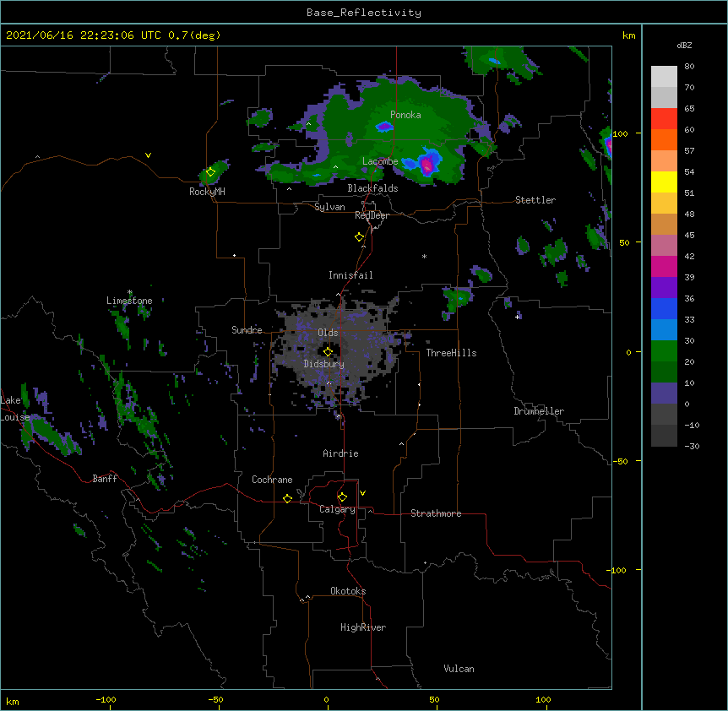Click the km unit label at bottom left

click(12, 702)
